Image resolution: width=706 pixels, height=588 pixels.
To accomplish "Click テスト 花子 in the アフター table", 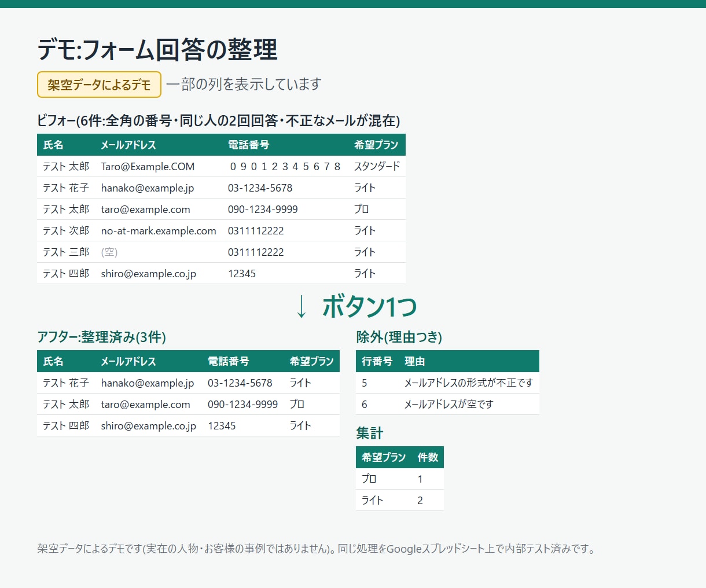I will point(66,383).
